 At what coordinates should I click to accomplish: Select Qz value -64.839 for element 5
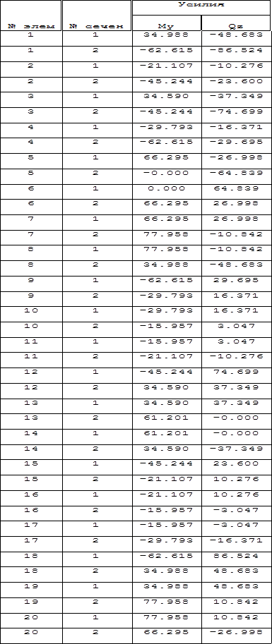(236, 173)
